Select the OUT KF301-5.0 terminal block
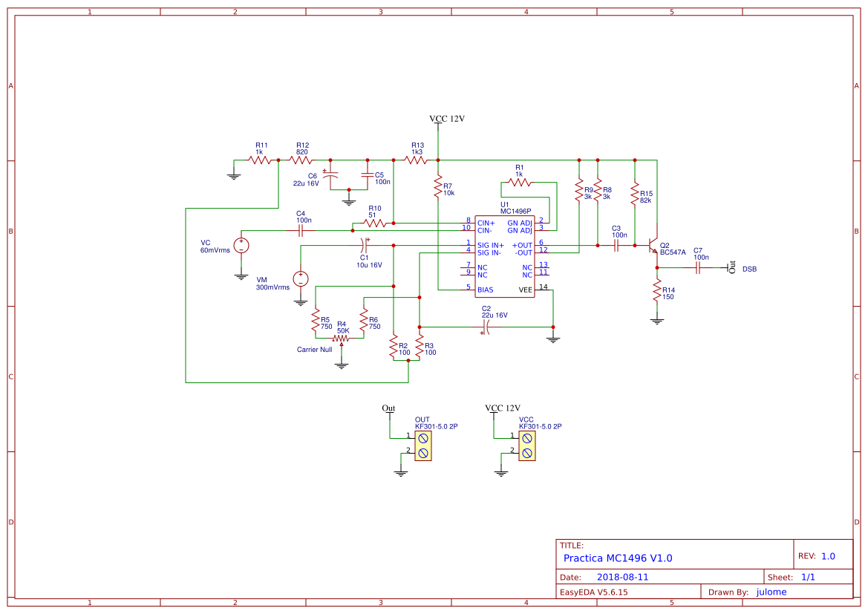 [424, 445]
